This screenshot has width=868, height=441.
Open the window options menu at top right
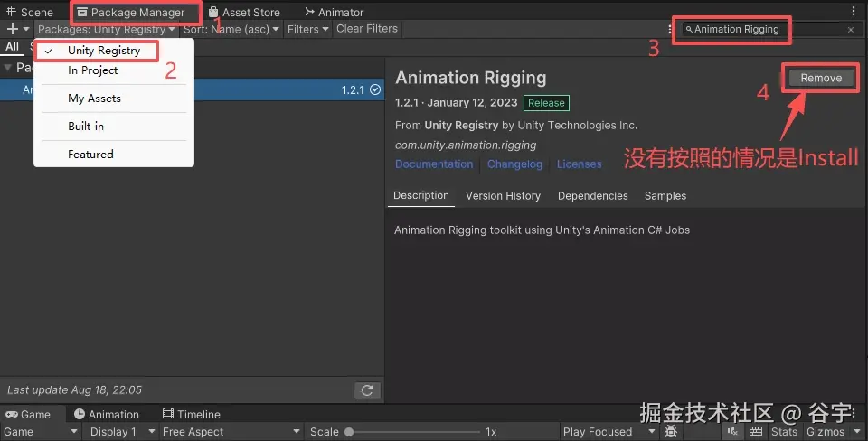point(853,11)
